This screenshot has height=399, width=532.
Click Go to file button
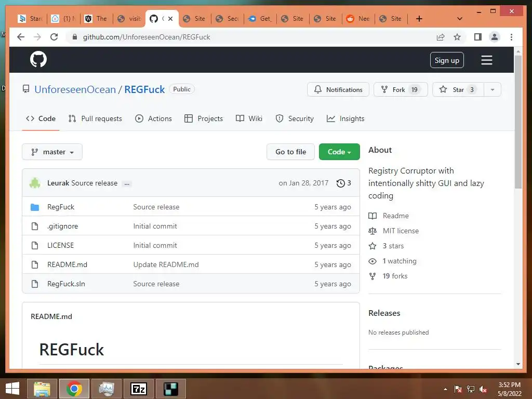(290, 152)
